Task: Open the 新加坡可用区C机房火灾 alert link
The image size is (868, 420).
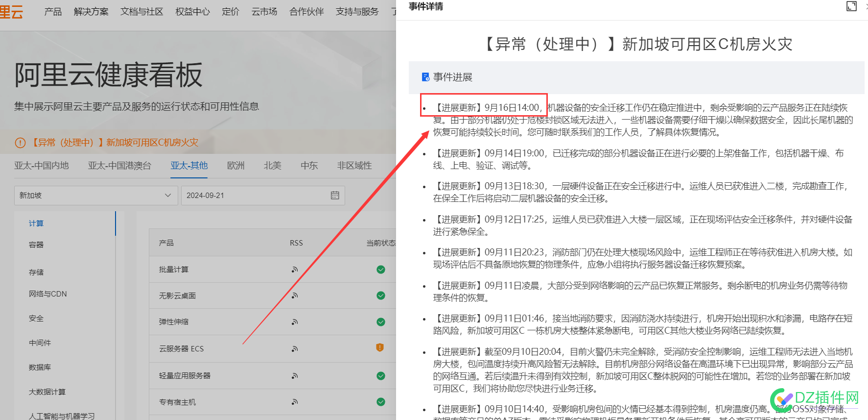Action: click(115, 143)
